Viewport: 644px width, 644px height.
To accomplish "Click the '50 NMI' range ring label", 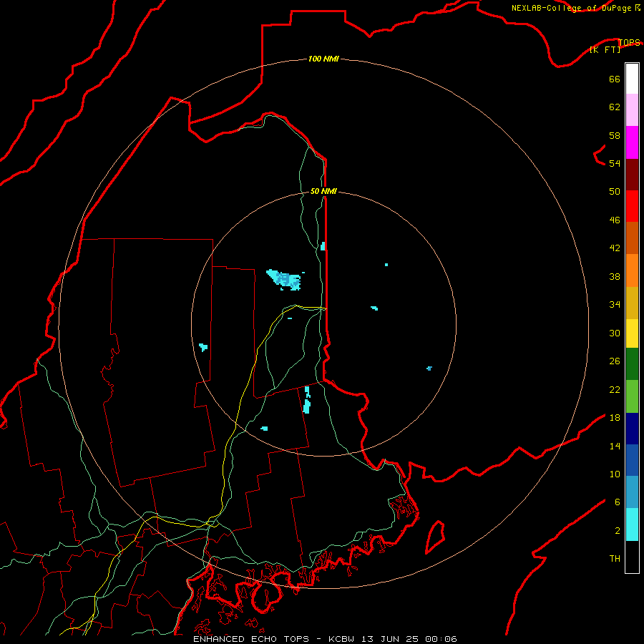I will coord(323,191).
